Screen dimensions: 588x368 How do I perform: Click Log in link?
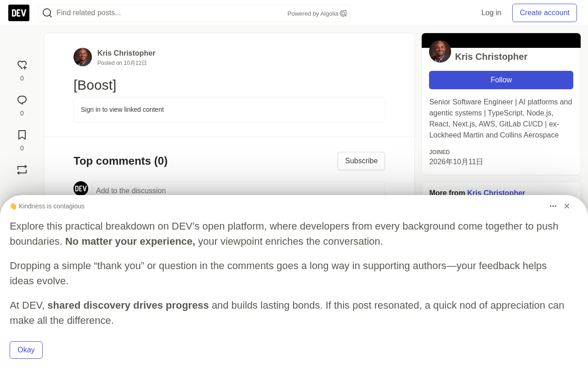491,13
